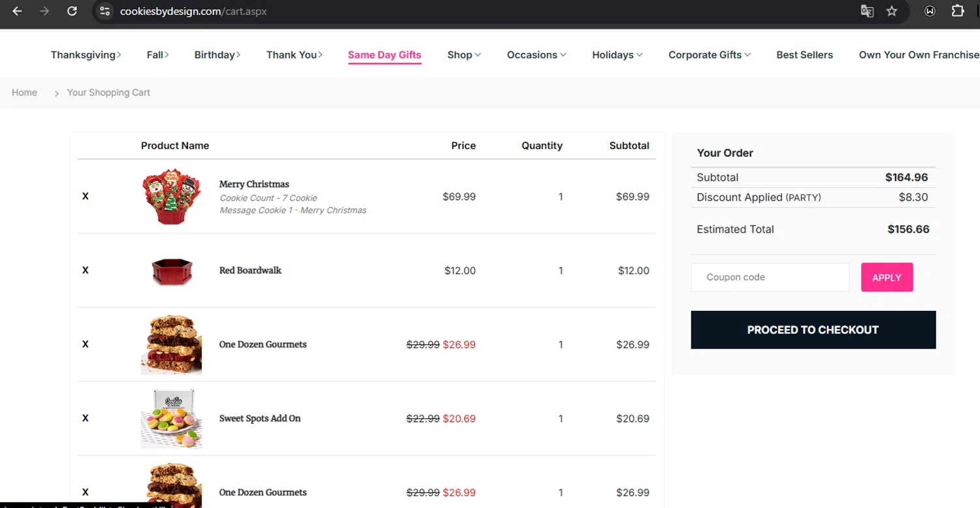The height and width of the screenshot is (508, 980).
Task: Open Sweet Spots Add On thumbnail
Action: tap(171, 419)
